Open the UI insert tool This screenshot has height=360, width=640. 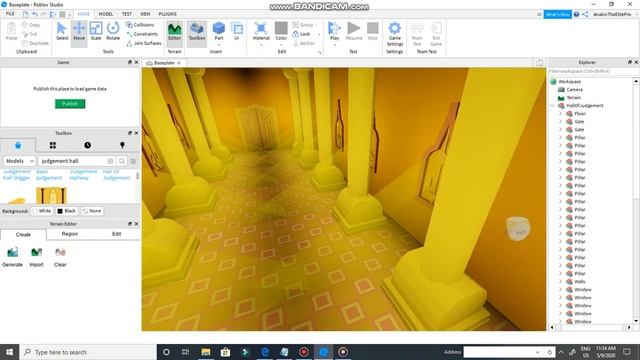[x=236, y=32]
